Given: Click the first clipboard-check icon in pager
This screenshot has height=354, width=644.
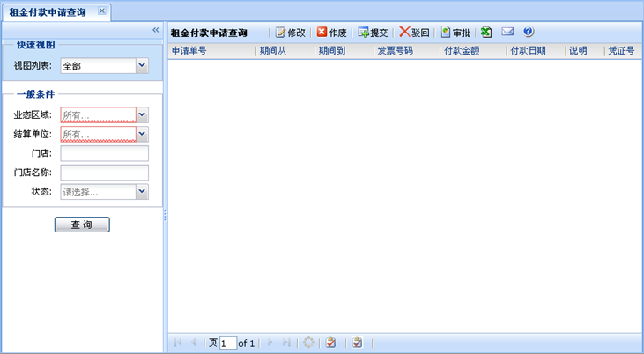Looking at the screenshot, I should (x=330, y=343).
